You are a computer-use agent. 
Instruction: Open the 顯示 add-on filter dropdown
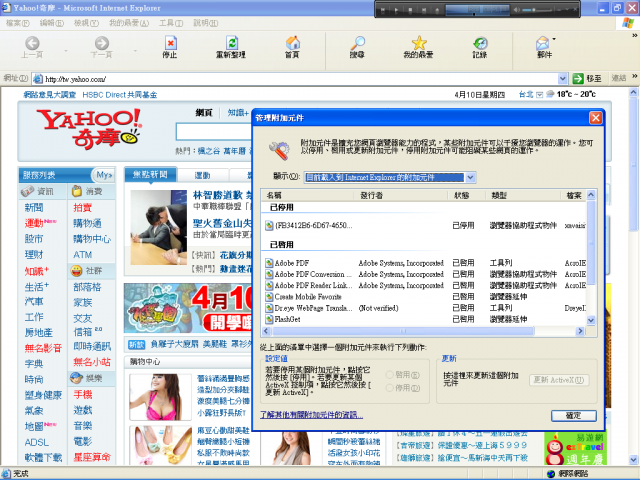(470, 177)
